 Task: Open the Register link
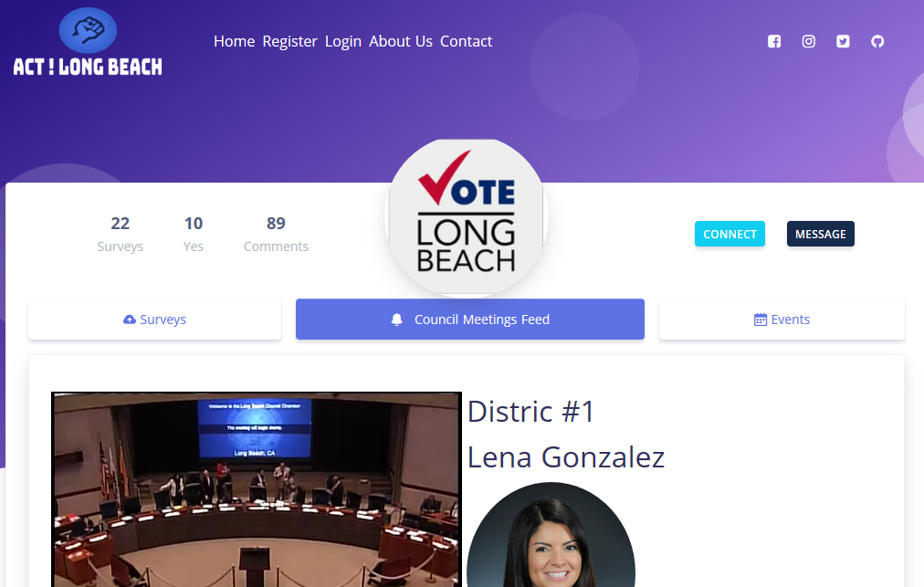290,41
